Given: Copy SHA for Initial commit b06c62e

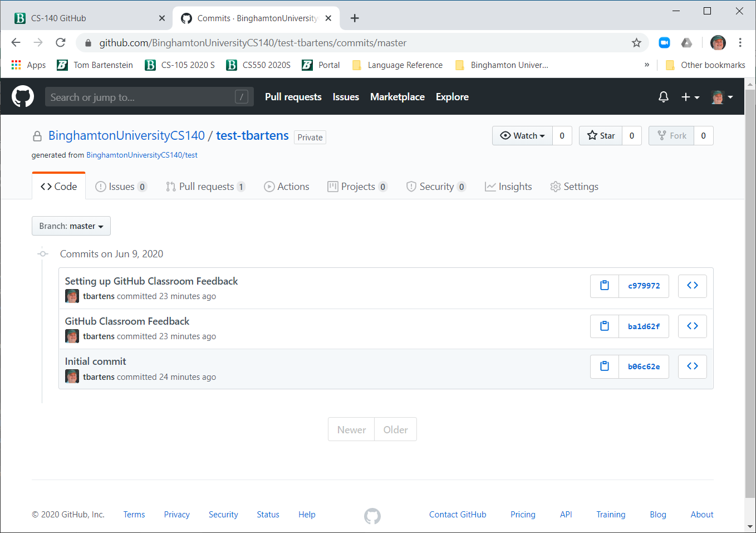Looking at the screenshot, I should 604,366.
